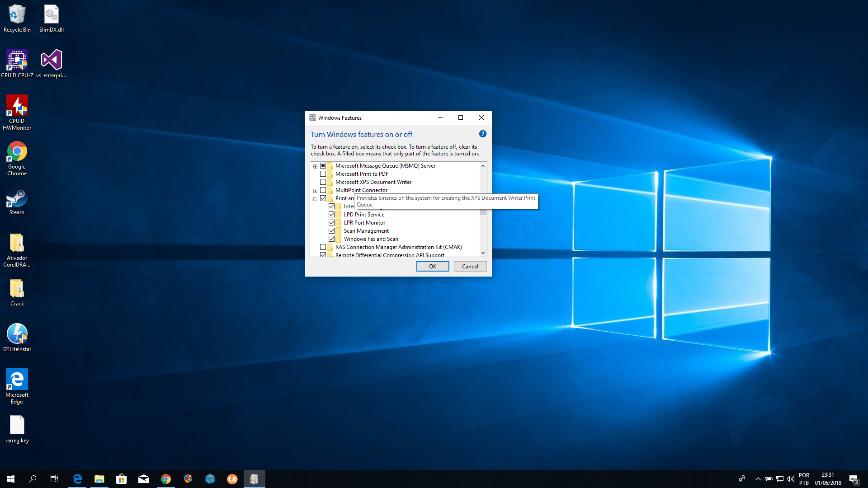
Task: Uncheck the Windows Fax and Scan checkbox
Action: click(x=332, y=239)
